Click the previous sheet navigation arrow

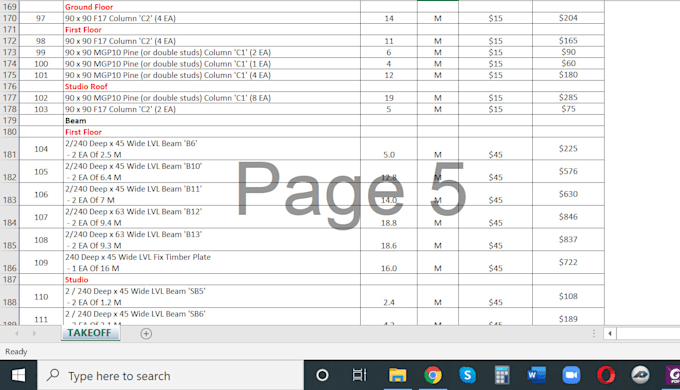tap(16, 334)
